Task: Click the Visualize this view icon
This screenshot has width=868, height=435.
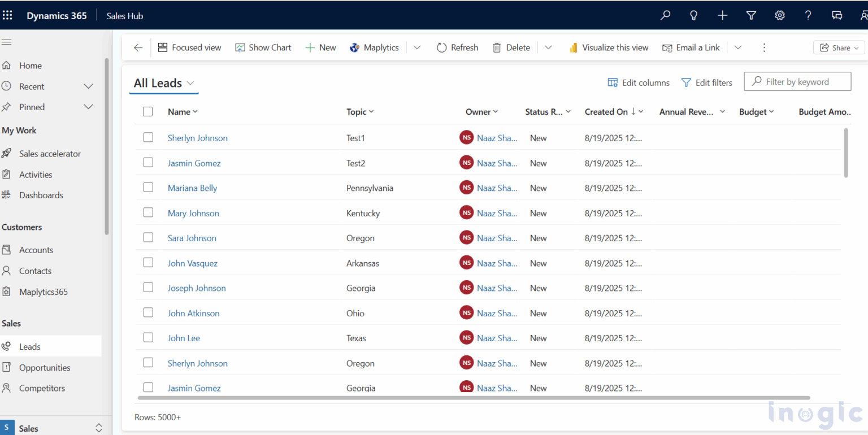Action: pos(609,47)
